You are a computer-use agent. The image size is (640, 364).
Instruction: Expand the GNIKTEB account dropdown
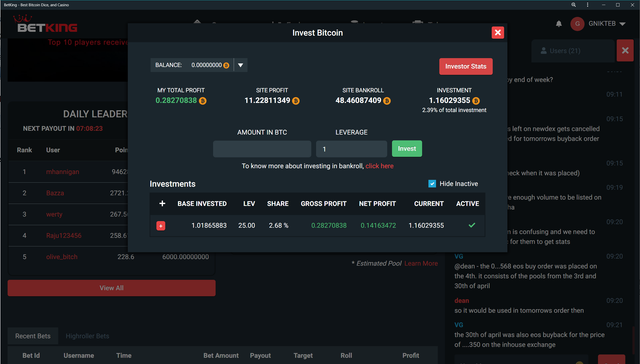pyautogui.click(x=622, y=24)
